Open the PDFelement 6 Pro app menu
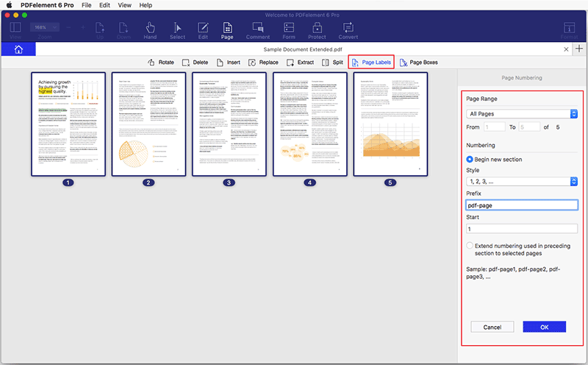 click(x=47, y=5)
